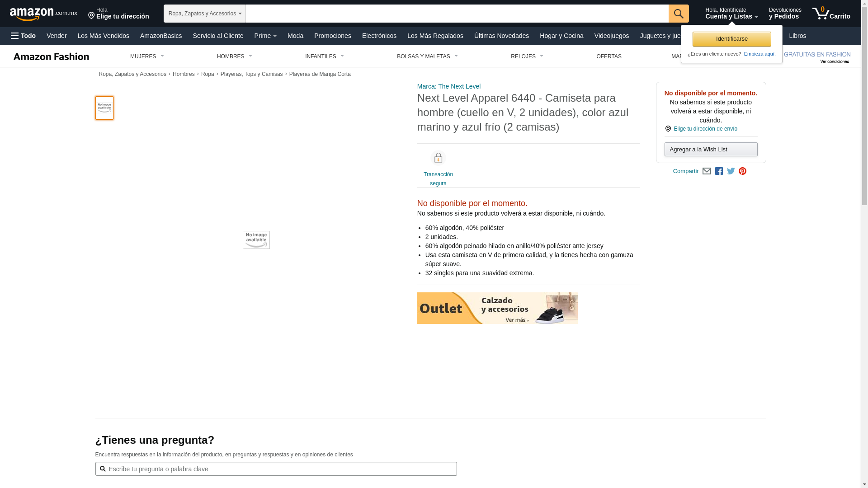868x488 pixels.
Task: Click the search magnifier button
Action: [679, 14]
